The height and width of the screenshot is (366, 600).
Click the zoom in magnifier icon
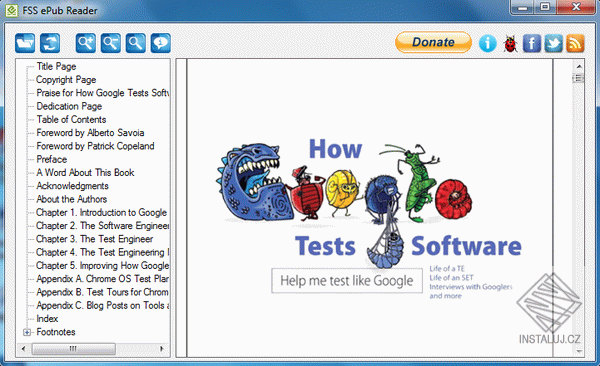pos(86,43)
